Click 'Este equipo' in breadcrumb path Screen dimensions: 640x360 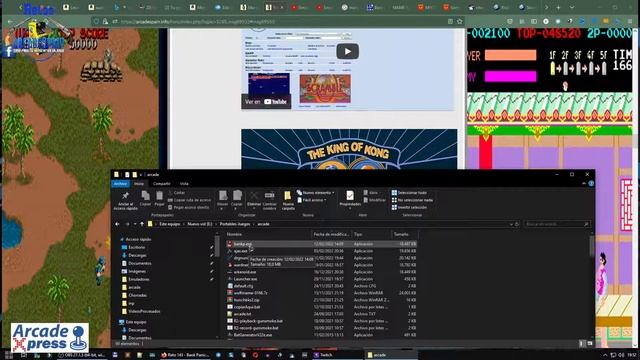(170, 224)
